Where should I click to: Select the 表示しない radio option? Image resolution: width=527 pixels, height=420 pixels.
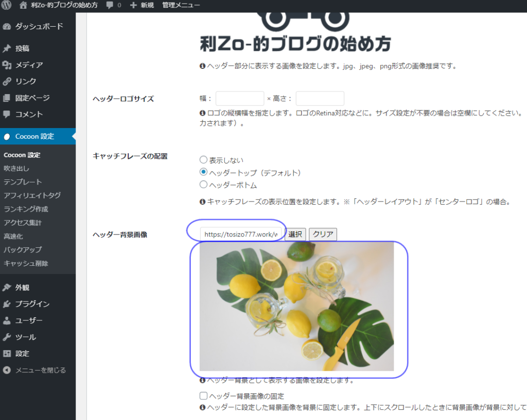[x=203, y=160]
